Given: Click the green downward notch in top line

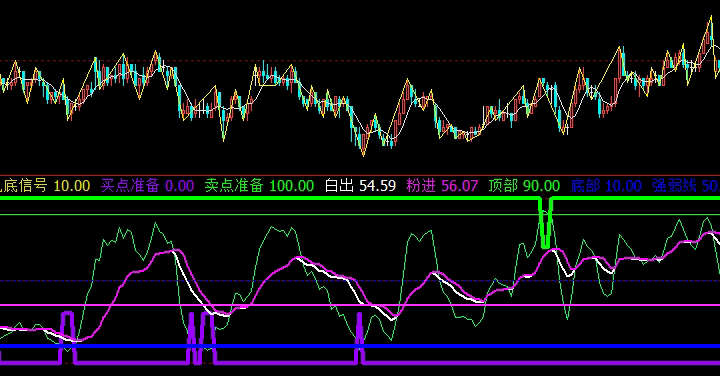Looking at the screenshot, I should (x=545, y=223).
